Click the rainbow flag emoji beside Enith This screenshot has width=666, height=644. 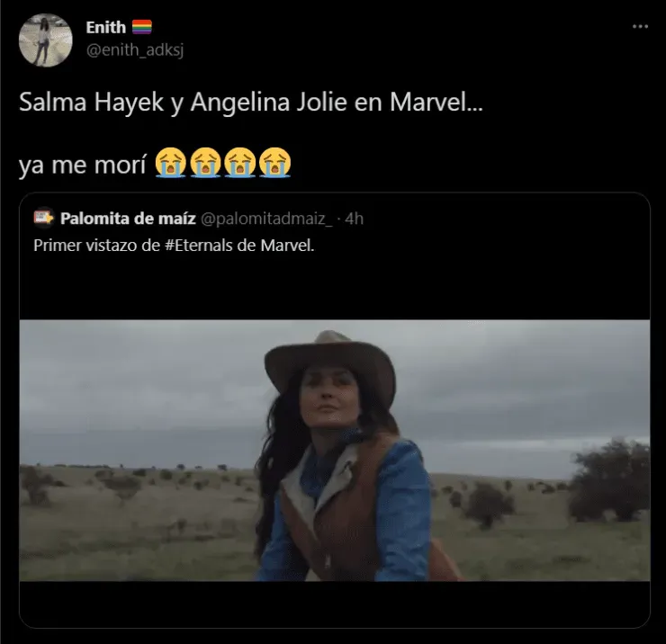tap(143, 28)
